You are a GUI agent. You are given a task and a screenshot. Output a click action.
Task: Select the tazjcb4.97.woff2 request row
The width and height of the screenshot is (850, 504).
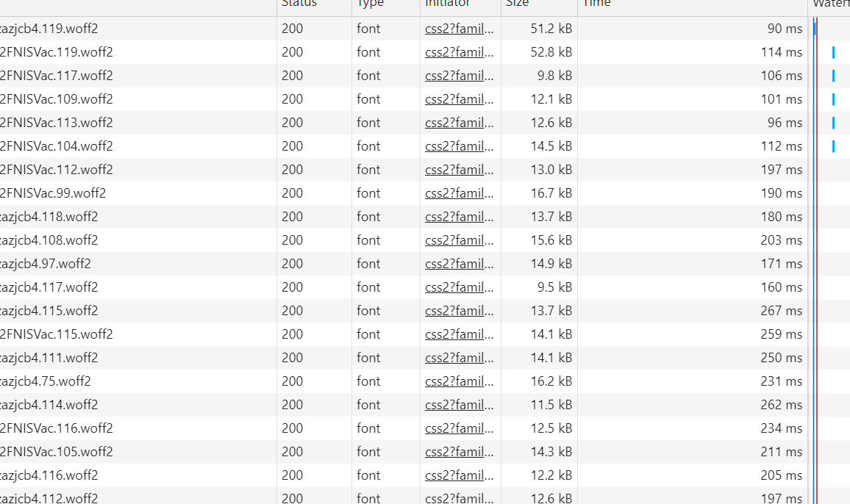point(46,264)
